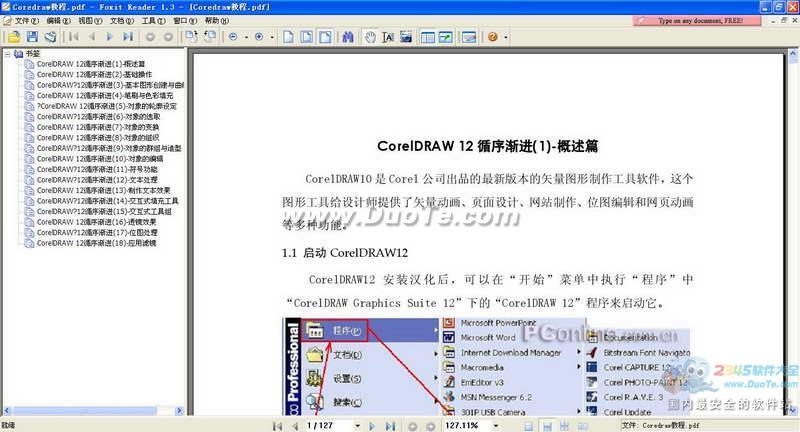Click document scrollbar up arrow
The height and width of the screenshot is (432, 800).
(793, 53)
